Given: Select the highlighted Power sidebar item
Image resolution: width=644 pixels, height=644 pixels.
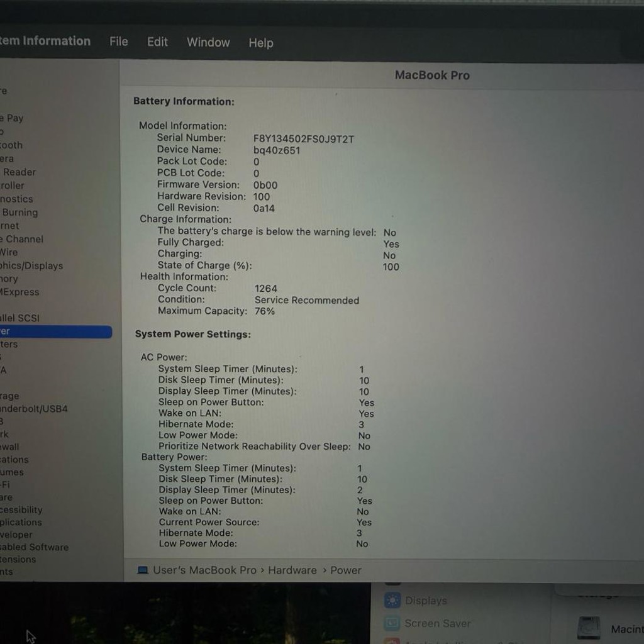Looking at the screenshot, I should coord(56,331).
